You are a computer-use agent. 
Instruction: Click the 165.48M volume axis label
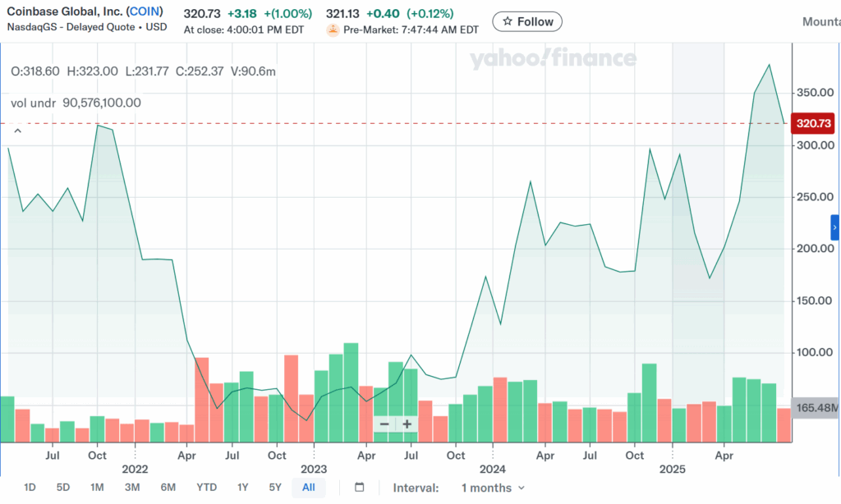pos(816,408)
